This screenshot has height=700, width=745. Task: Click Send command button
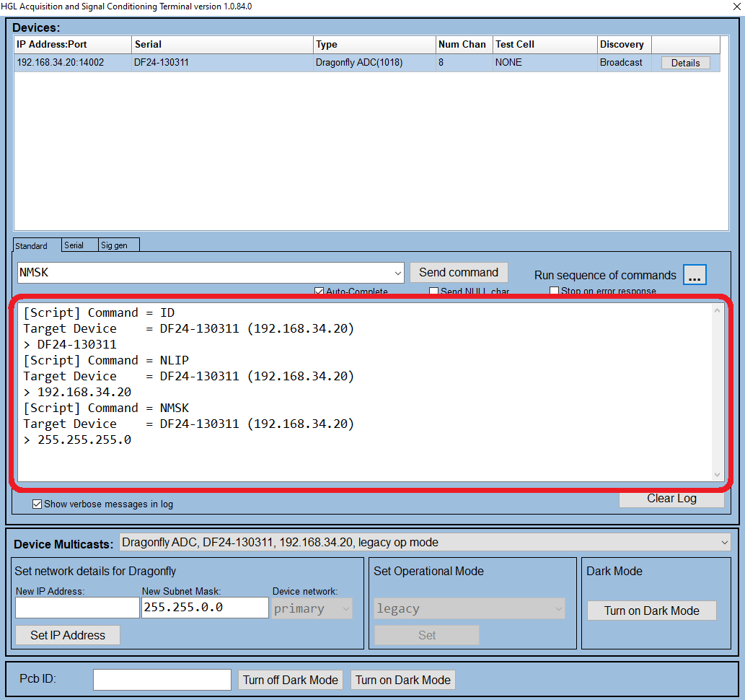tap(459, 273)
